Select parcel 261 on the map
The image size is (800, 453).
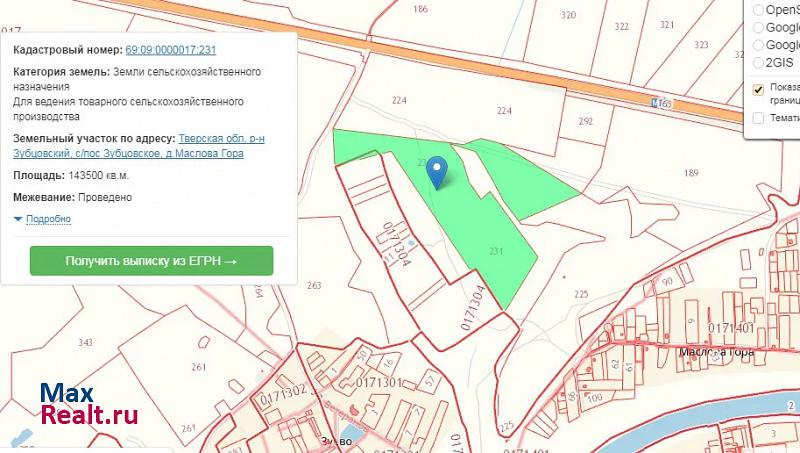(198, 368)
